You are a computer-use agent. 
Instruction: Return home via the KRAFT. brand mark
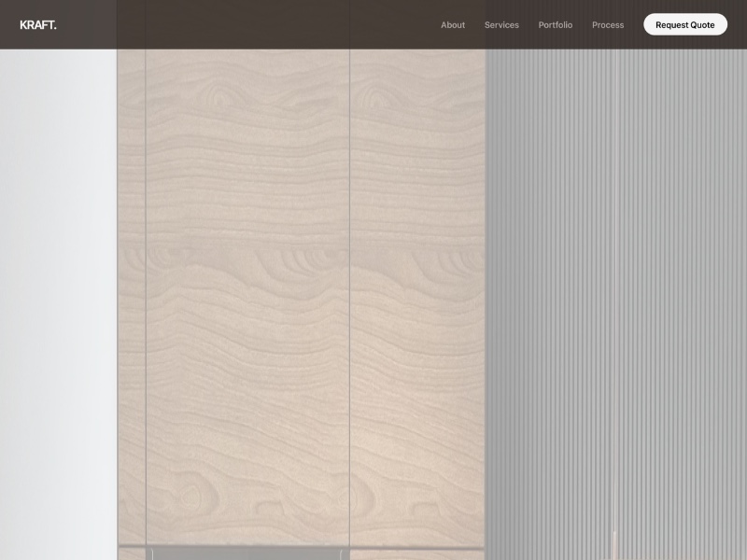tap(38, 25)
